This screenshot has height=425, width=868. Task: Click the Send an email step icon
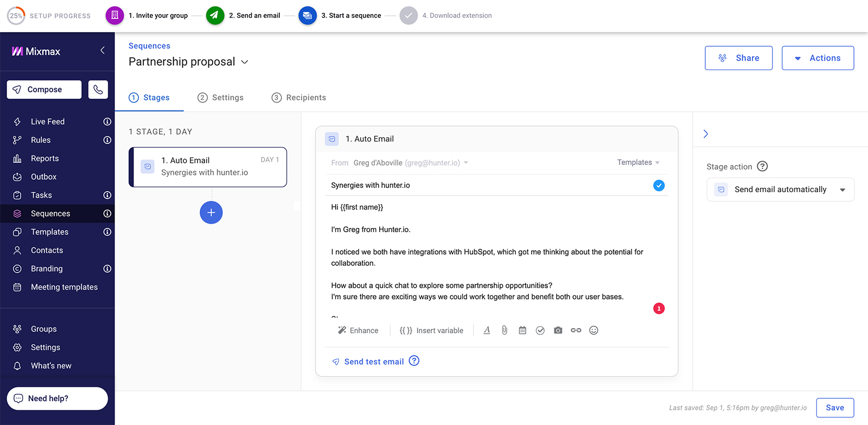(215, 15)
